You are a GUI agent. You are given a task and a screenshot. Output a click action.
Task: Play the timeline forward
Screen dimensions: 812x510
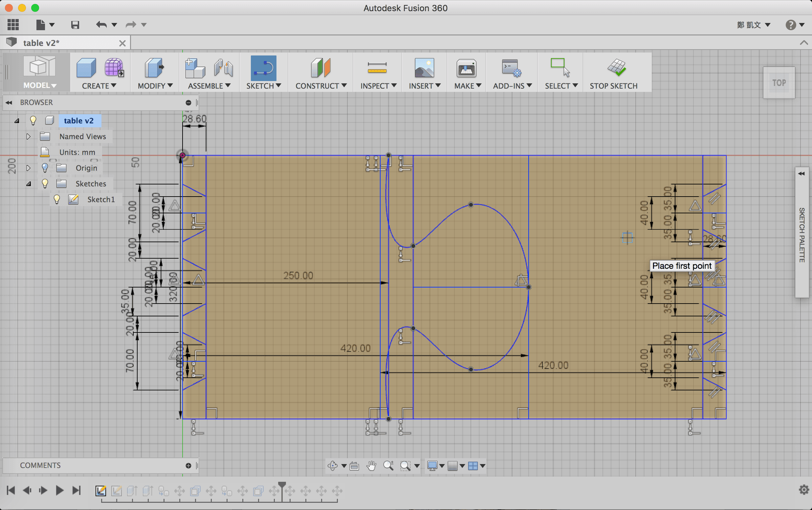60,490
